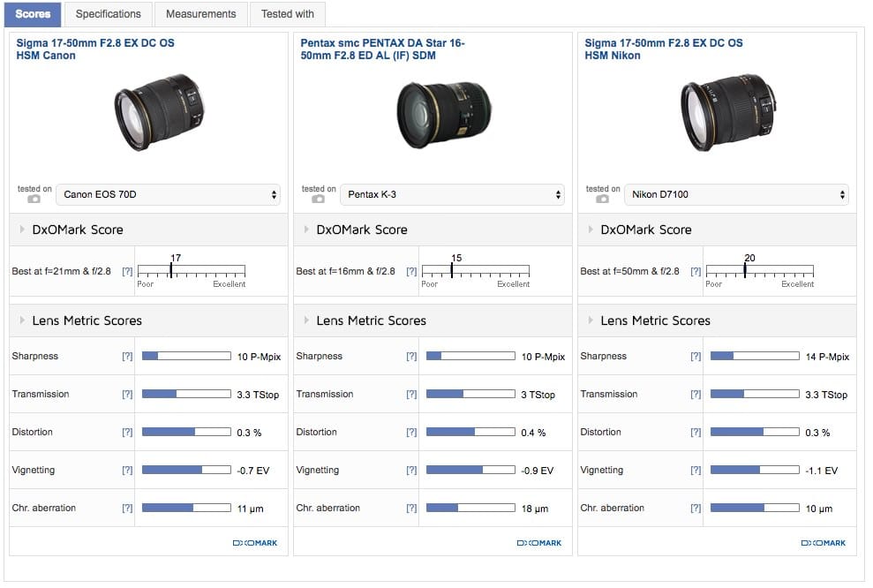Open Vignetting help for Pentax lens
Viewport: 873px width, 588px height.
(411, 470)
